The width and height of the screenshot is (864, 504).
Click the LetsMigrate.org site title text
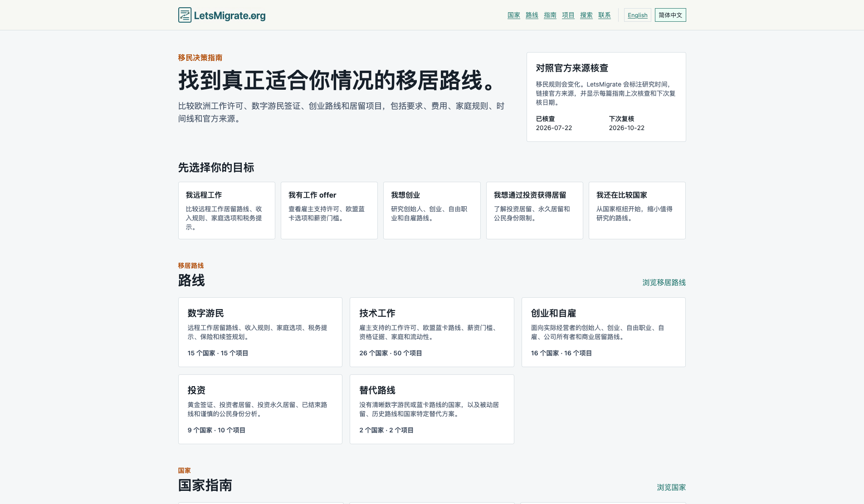[230, 15]
